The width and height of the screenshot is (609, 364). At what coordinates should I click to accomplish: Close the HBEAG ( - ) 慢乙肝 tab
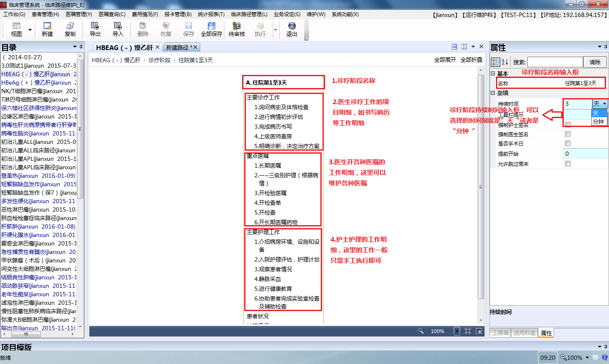tap(157, 47)
